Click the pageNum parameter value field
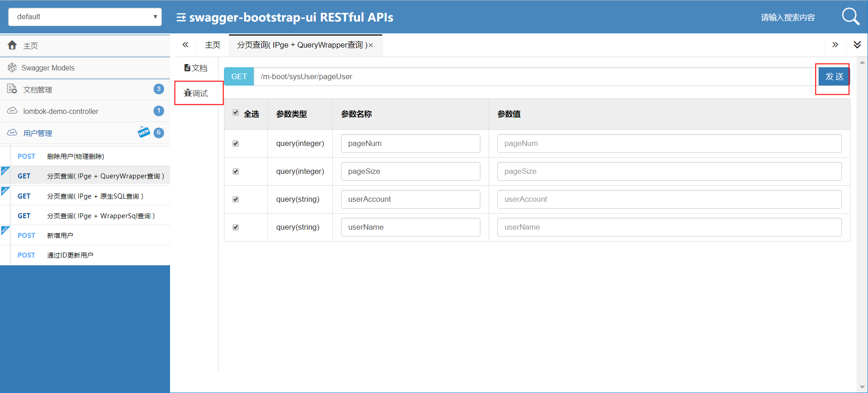Image resolution: width=868 pixels, height=393 pixels. click(669, 144)
